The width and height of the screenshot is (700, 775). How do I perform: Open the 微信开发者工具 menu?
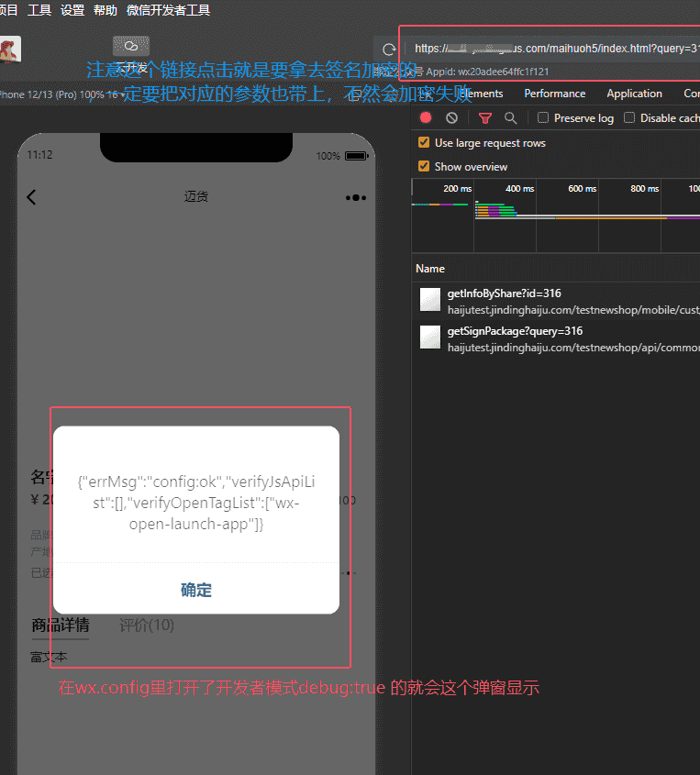[168, 10]
